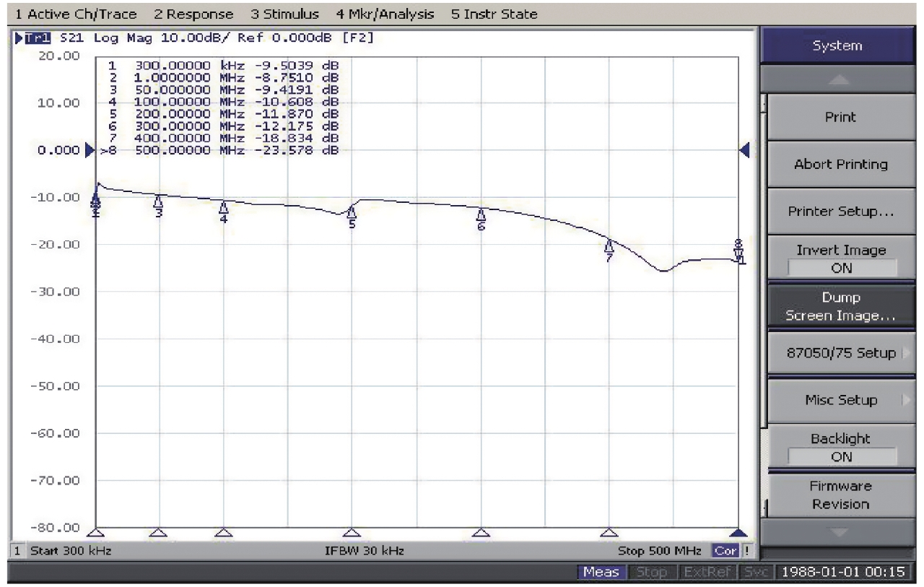Toggle the Invert Image ON setting

(841, 258)
